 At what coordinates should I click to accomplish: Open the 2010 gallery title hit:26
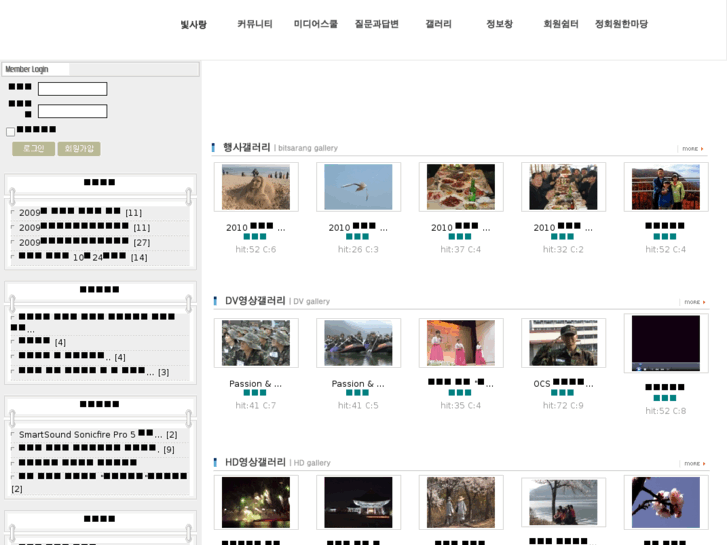coord(358,227)
